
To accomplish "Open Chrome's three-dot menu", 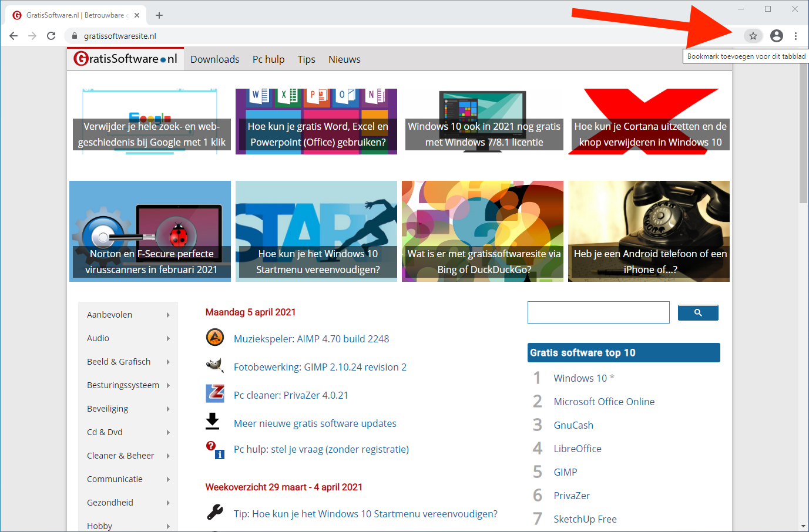I will point(795,36).
